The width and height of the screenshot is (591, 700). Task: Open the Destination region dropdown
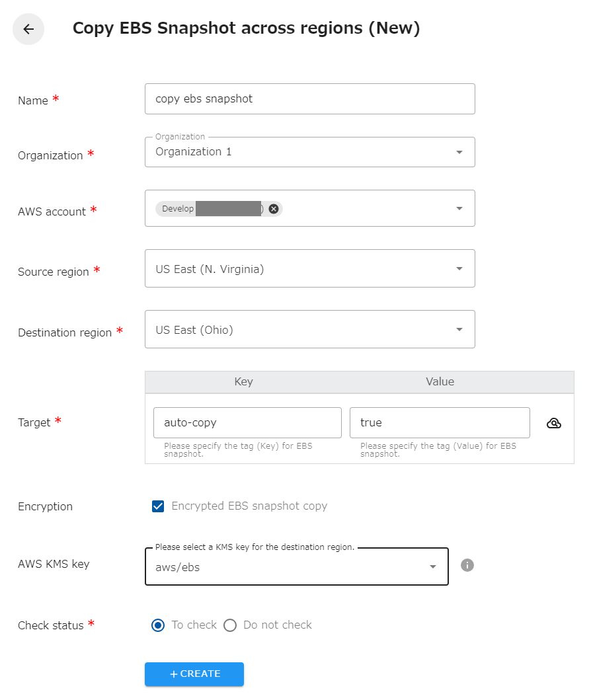[x=459, y=329]
